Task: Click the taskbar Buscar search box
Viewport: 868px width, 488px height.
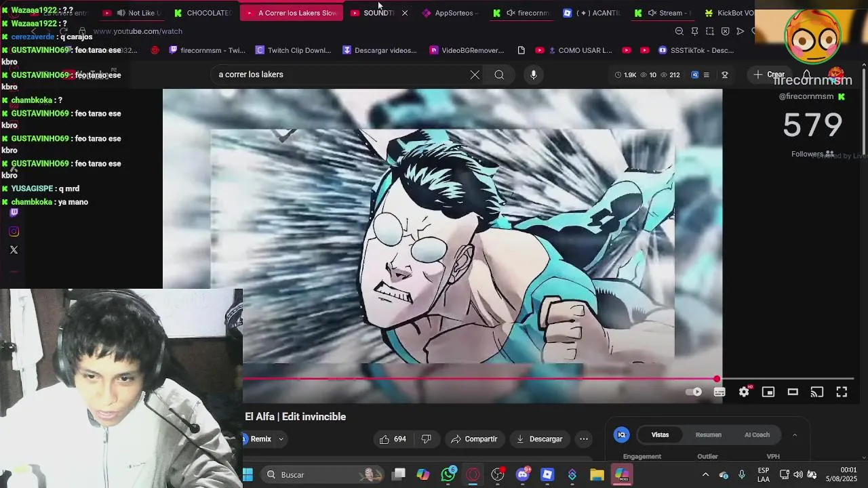Action: pos(323,475)
